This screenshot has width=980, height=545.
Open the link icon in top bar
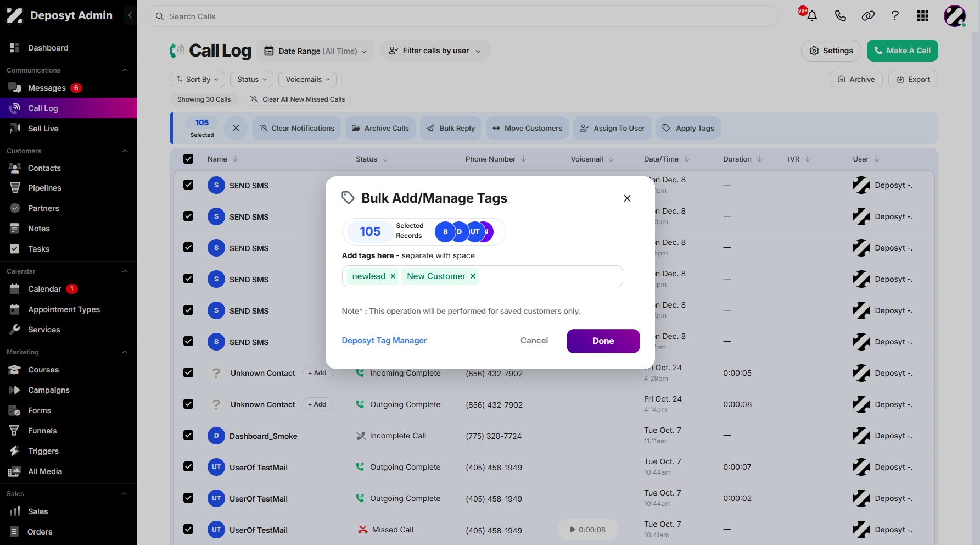pos(868,16)
